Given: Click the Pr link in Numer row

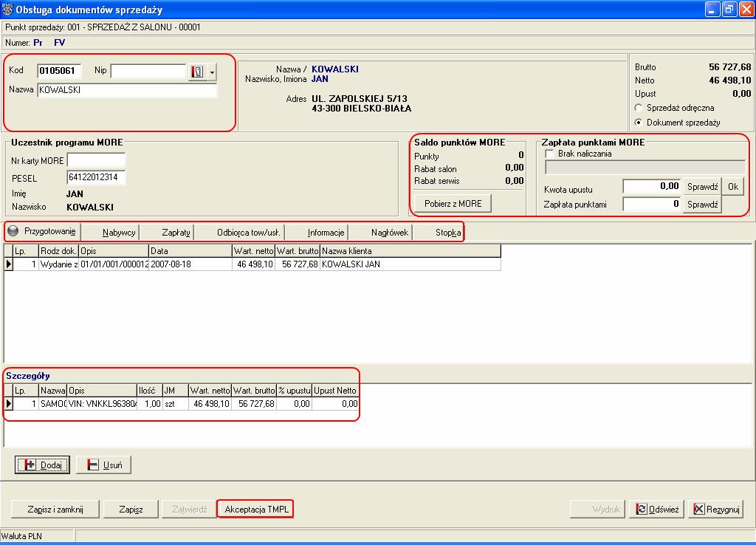Looking at the screenshot, I should [x=38, y=43].
